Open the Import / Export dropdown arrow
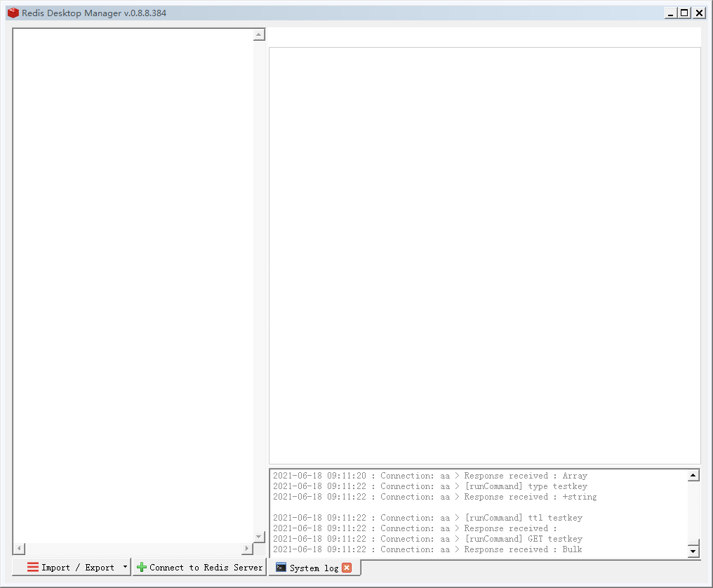The image size is (713, 588). pos(125,567)
